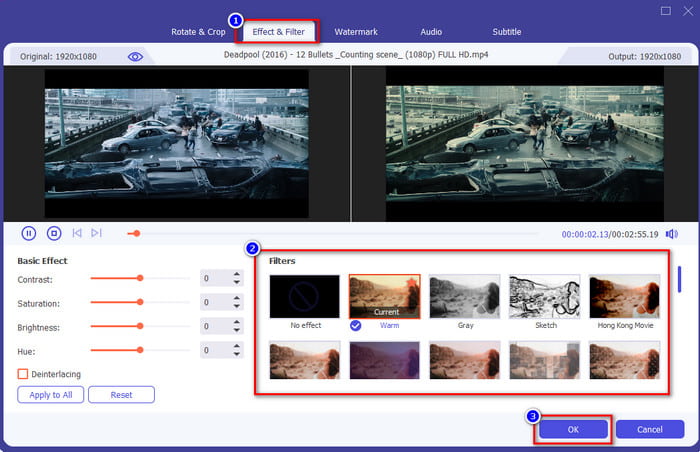
Task: Switch to the Rotate & Crop tab
Action: point(198,32)
